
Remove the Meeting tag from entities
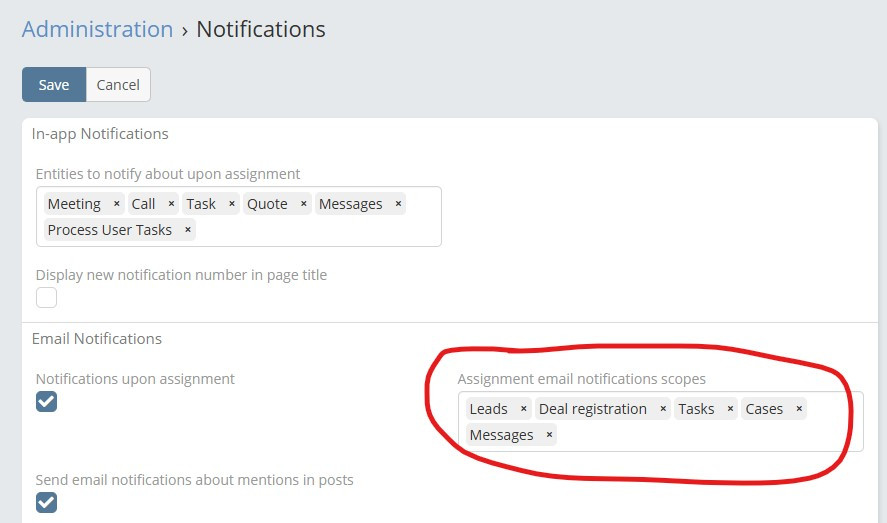tap(116, 204)
